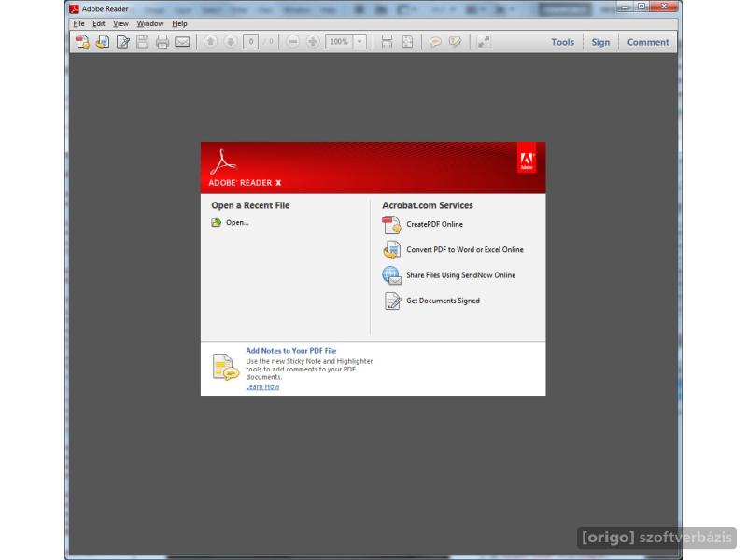Close the Adobe Reader window
This screenshot has height=560, width=747.
click(664, 7)
